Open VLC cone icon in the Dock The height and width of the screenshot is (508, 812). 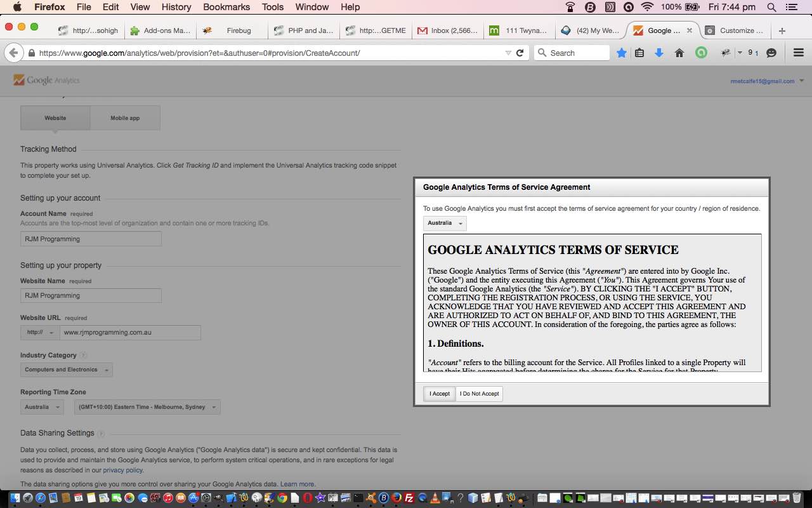[x=435, y=498]
